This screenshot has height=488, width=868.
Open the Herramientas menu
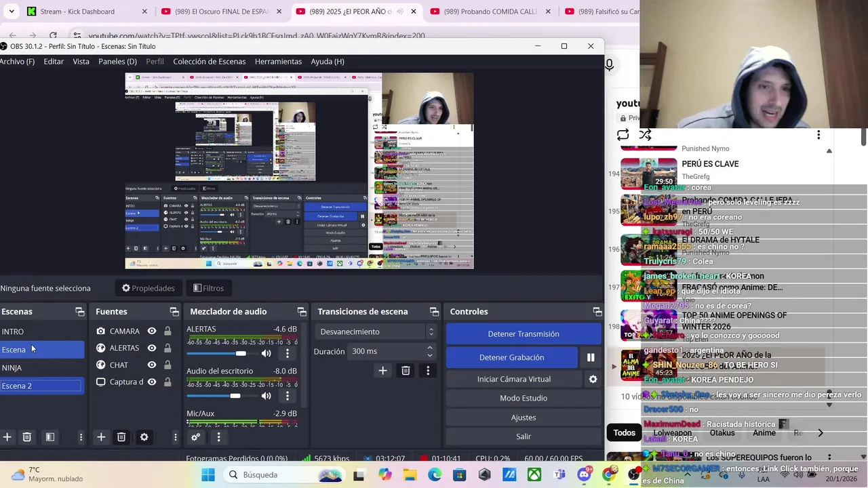tap(278, 61)
